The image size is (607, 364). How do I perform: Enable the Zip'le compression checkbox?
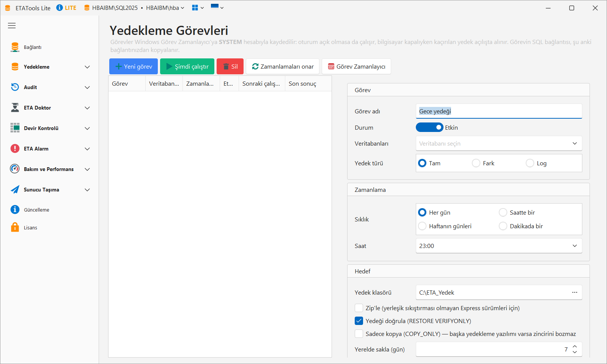pos(359,308)
